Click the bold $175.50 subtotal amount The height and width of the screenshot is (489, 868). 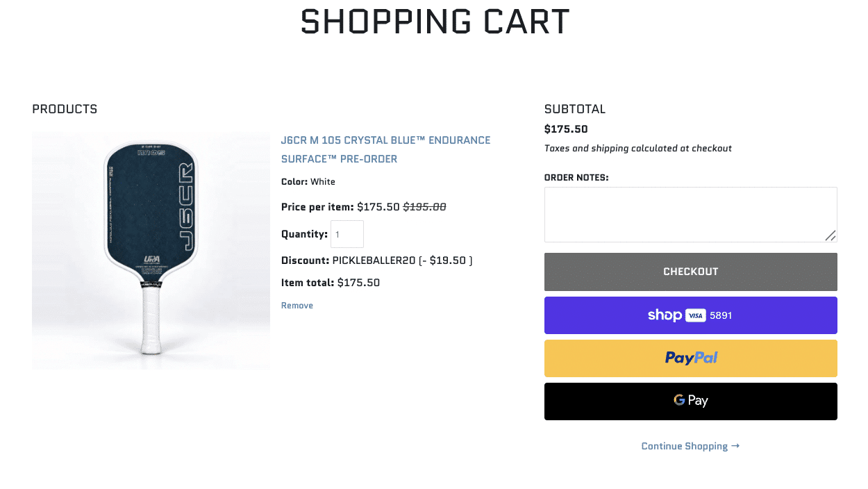566,129
